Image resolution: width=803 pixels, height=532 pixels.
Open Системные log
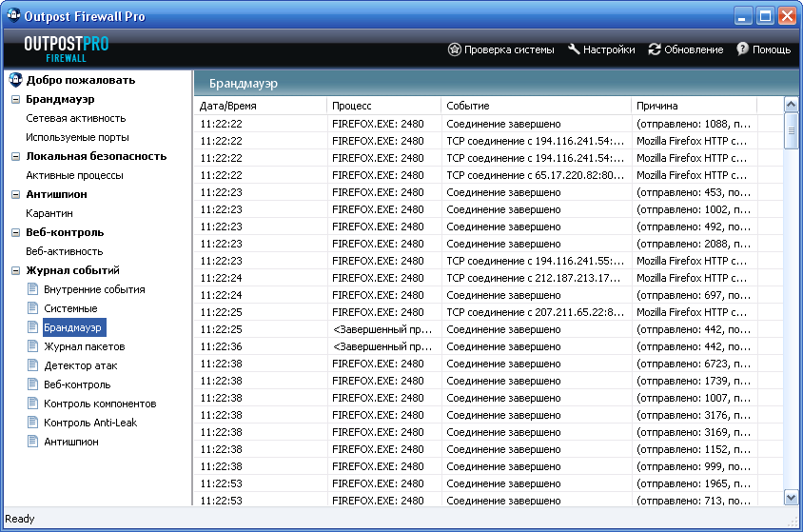(70, 308)
